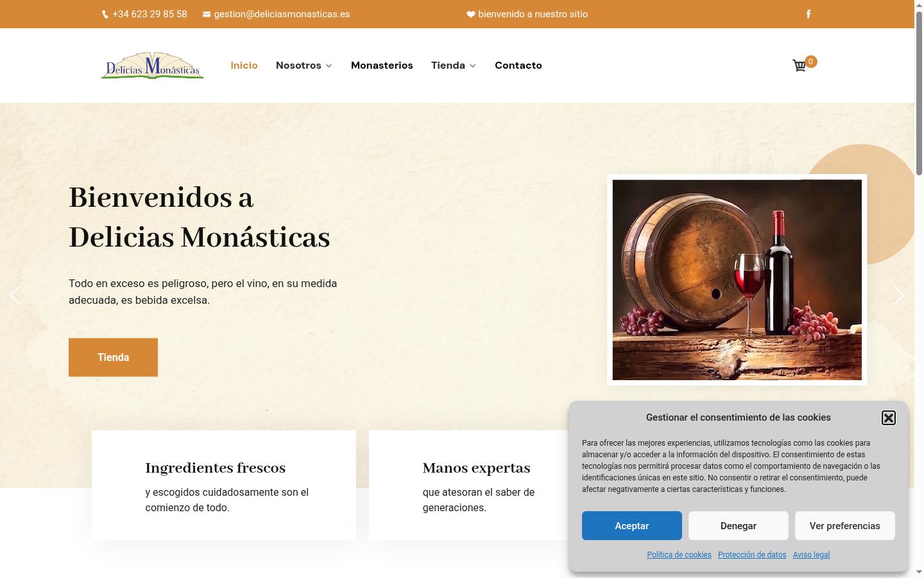Image resolution: width=924 pixels, height=578 pixels.
Task: Click the Bienvenidos a Delicias Monásticas headline
Action: (x=200, y=217)
